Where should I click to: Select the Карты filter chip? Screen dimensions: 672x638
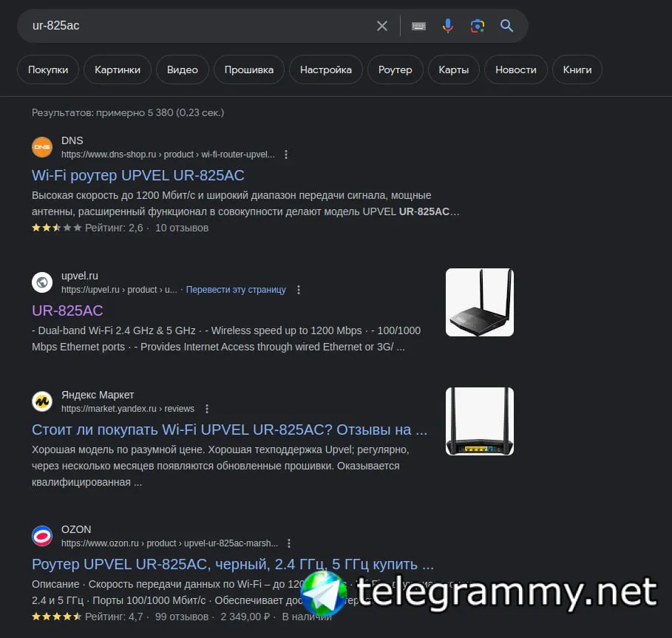(454, 69)
